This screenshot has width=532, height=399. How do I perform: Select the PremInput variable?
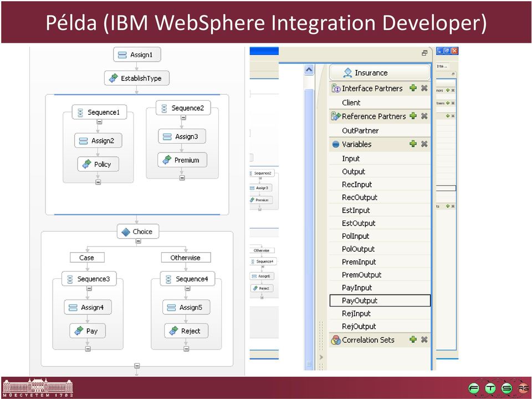coord(380,262)
